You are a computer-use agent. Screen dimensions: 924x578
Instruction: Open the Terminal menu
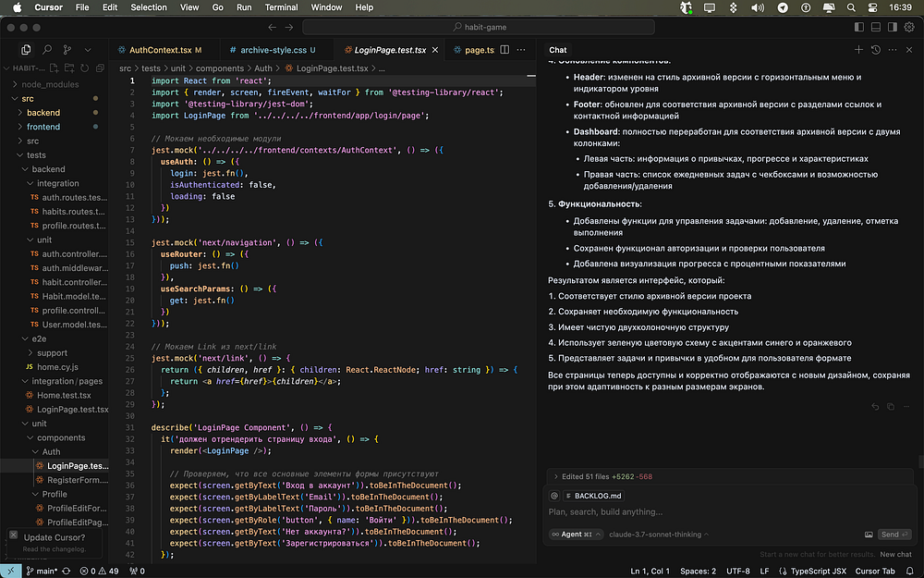(280, 7)
